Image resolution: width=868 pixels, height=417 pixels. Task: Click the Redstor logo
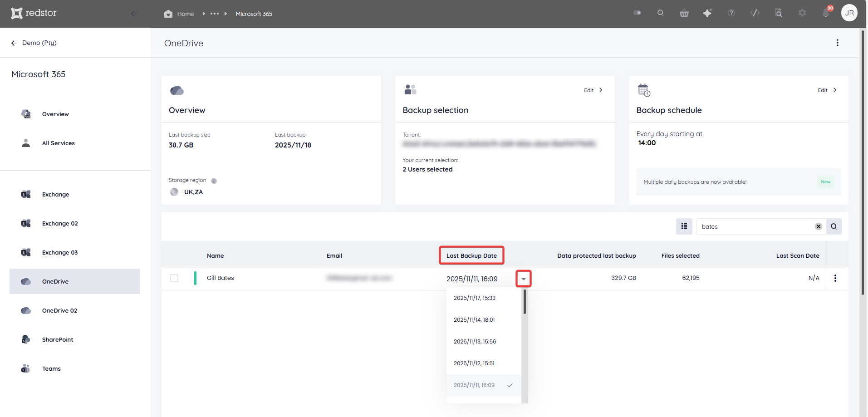pyautogui.click(x=34, y=13)
